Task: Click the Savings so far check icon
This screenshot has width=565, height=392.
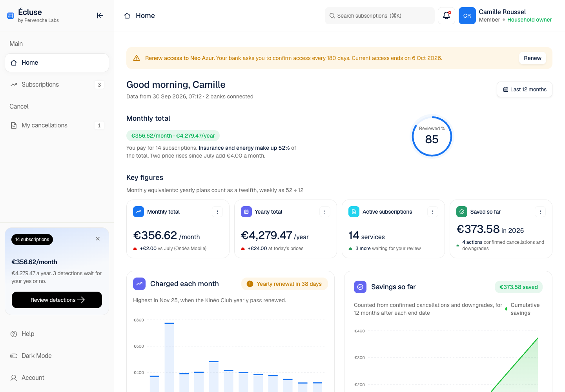Action: click(360, 287)
